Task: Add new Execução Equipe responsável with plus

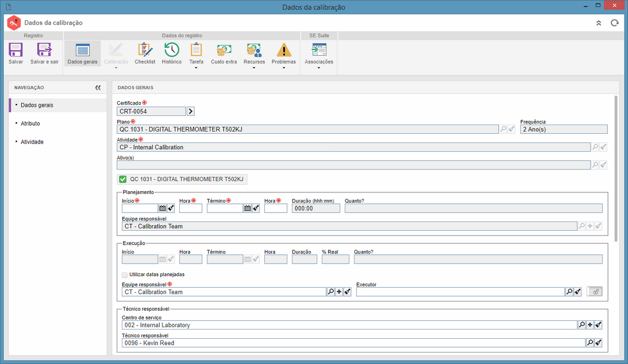Action: click(339, 292)
